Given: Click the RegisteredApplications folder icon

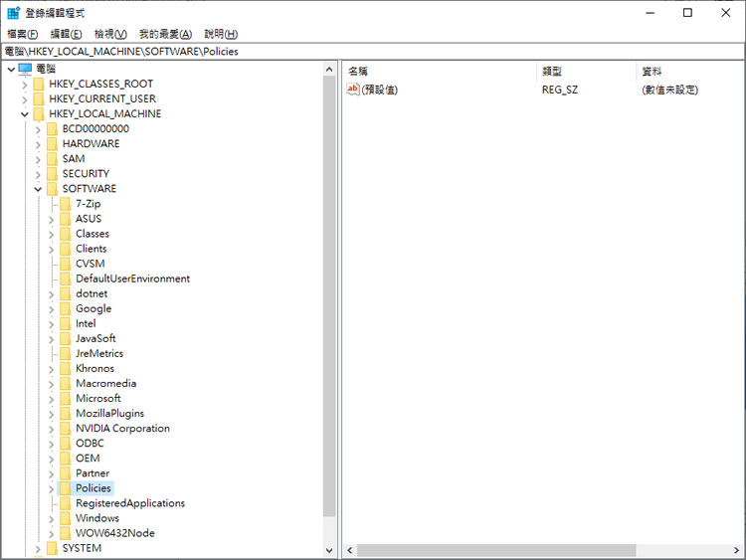Looking at the screenshot, I should (x=66, y=503).
